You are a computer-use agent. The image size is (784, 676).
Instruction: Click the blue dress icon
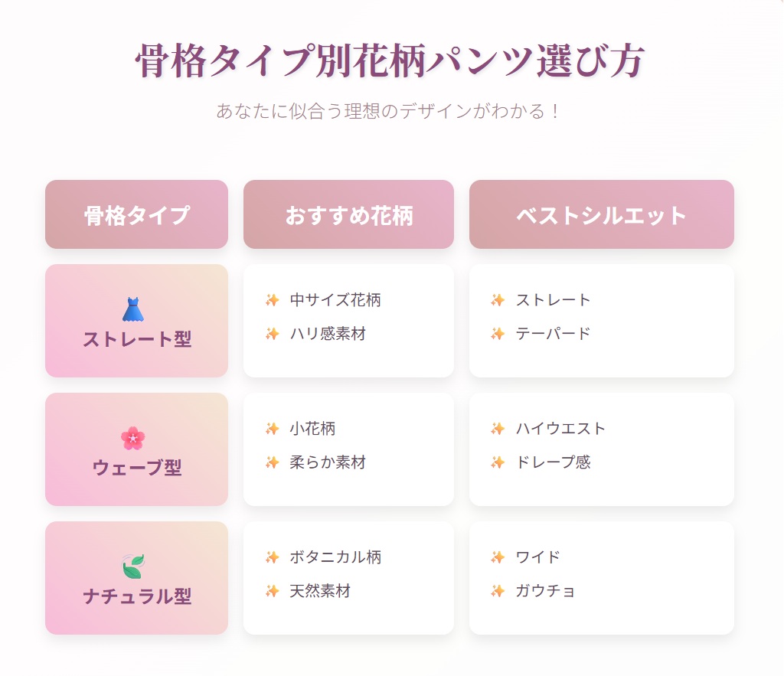(132, 309)
